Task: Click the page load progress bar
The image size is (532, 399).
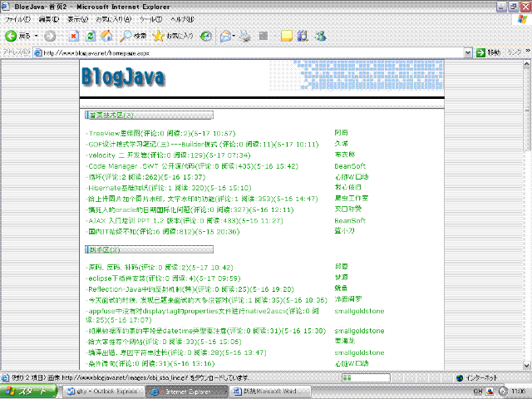Action: point(366,377)
